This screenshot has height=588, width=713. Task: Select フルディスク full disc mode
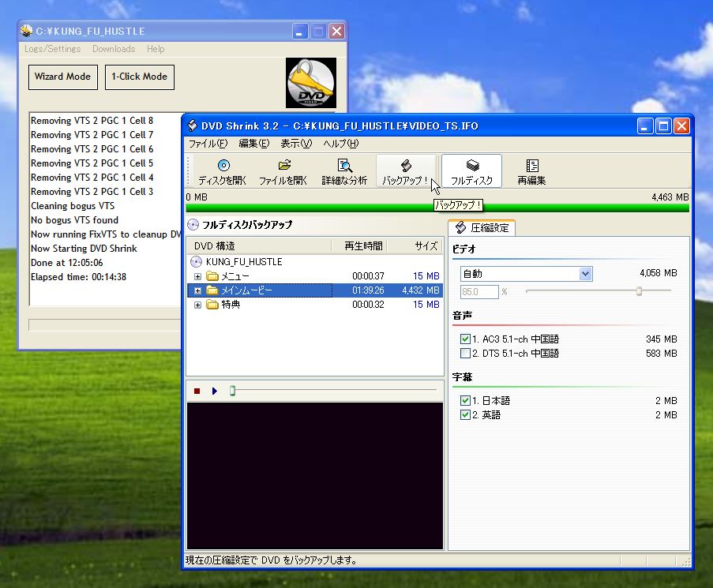coord(471,171)
